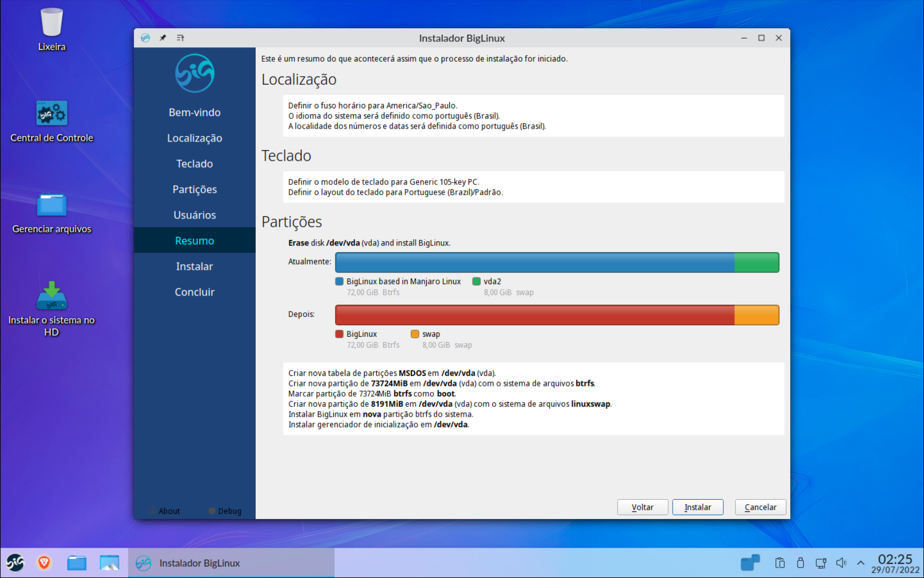Select the Concluir step in sidebar

[195, 292]
